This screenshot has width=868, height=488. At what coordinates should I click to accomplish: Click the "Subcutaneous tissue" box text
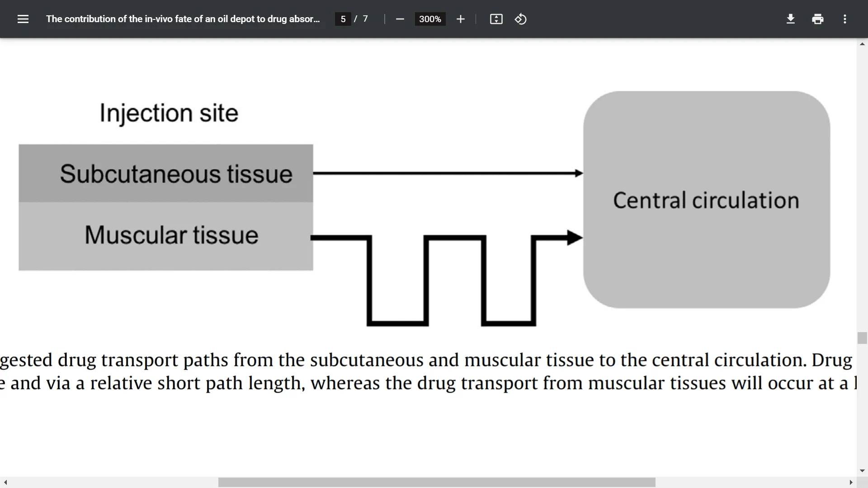pyautogui.click(x=176, y=174)
